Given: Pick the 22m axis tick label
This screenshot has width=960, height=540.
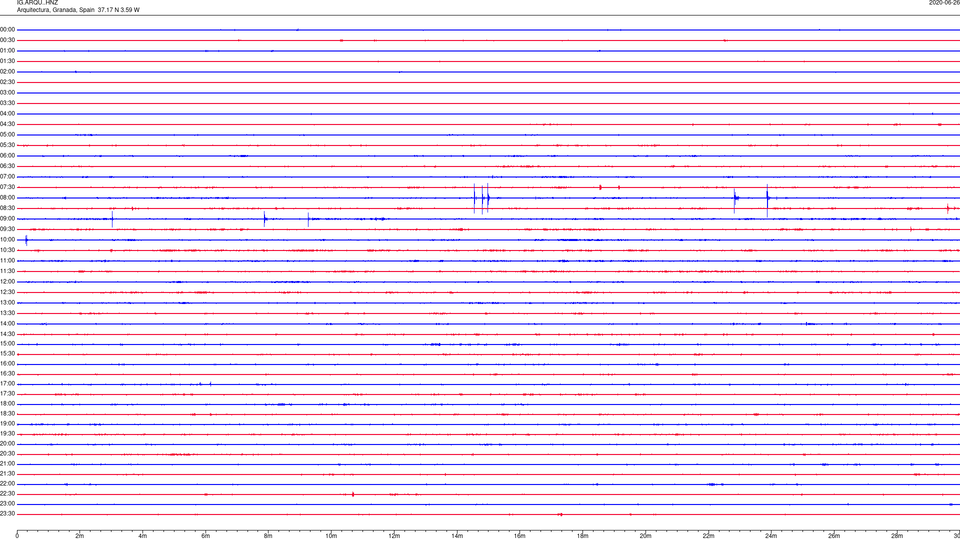Looking at the screenshot, I should tap(708, 536).
